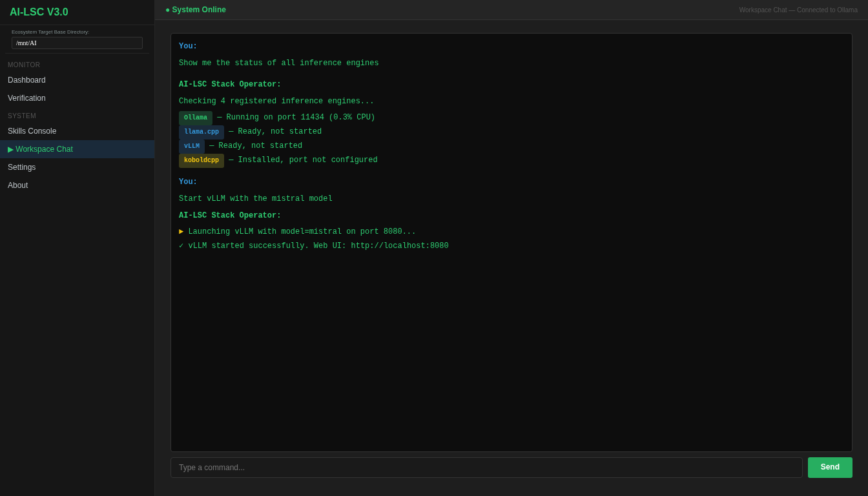Click 'Start vLLM with the mistral model' message
This screenshot has height=496, width=868.
(x=256, y=199)
